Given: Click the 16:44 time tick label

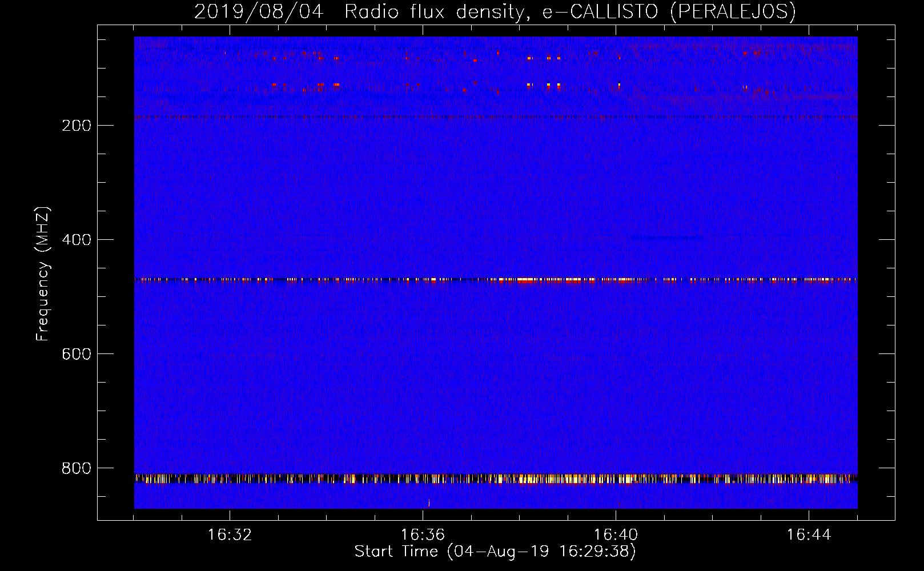Looking at the screenshot, I should pos(809,535).
